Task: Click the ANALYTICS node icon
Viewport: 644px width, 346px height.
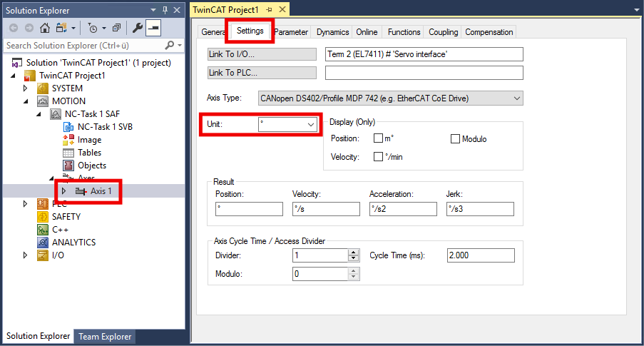Action: [43, 242]
